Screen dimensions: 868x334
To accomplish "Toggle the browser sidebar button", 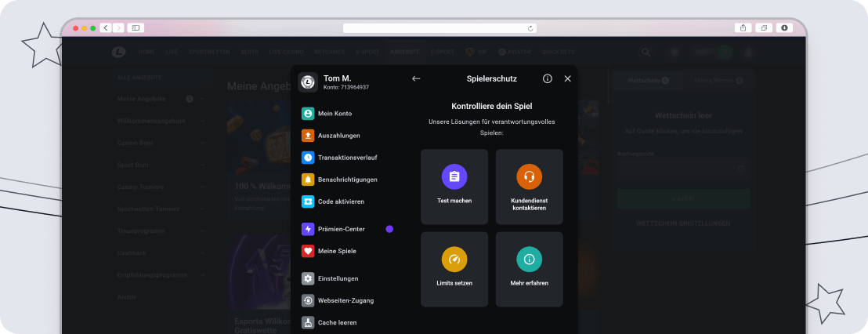I will 136,27.
